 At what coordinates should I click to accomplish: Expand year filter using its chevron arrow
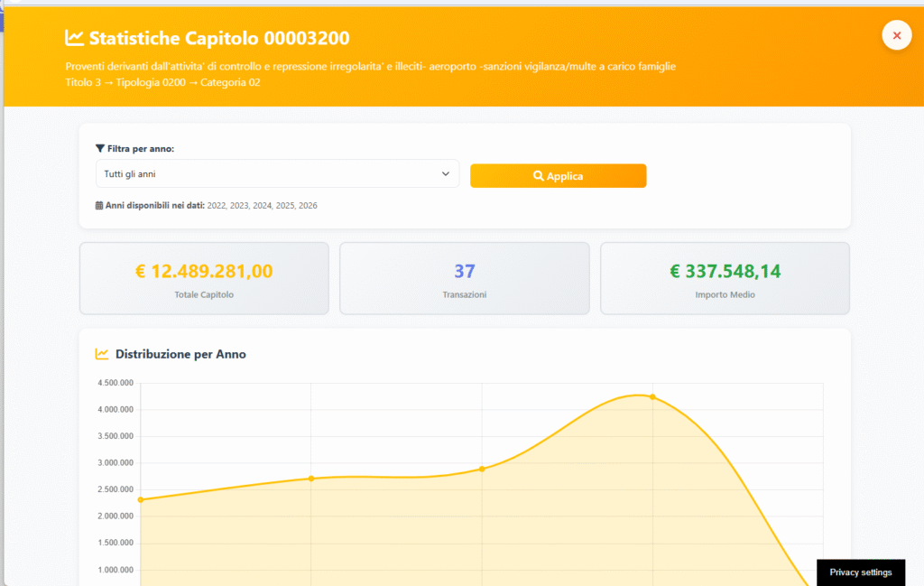coord(446,174)
